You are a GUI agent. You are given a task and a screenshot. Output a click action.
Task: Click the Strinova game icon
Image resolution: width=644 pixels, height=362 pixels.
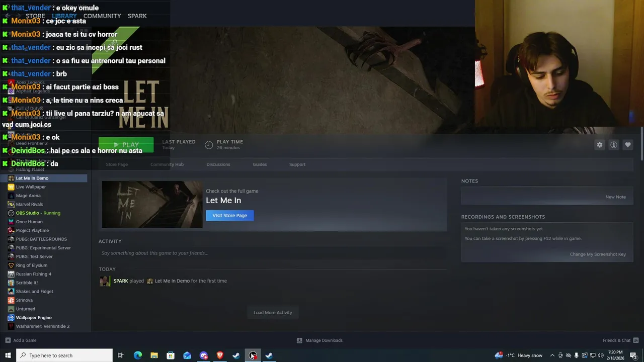click(x=11, y=300)
